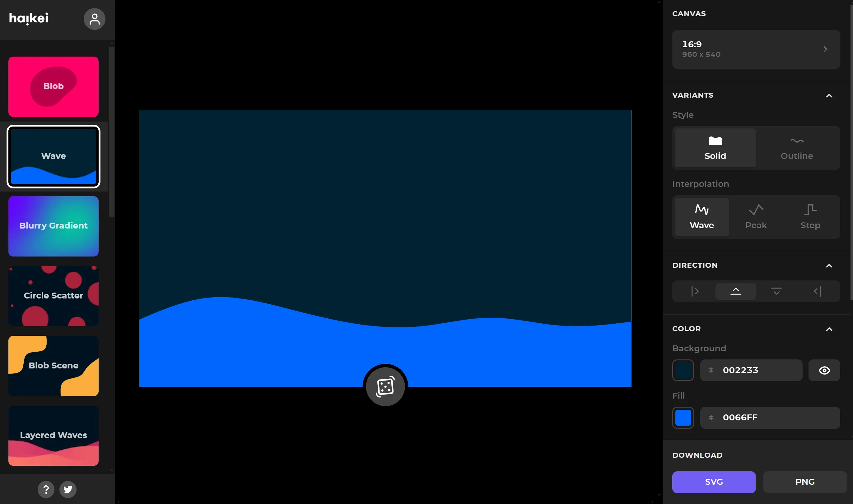Image resolution: width=853 pixels, height=504 pixels.
Task: Collapse the Variants section
Action: pyautogui.click(x=829, y=96)
